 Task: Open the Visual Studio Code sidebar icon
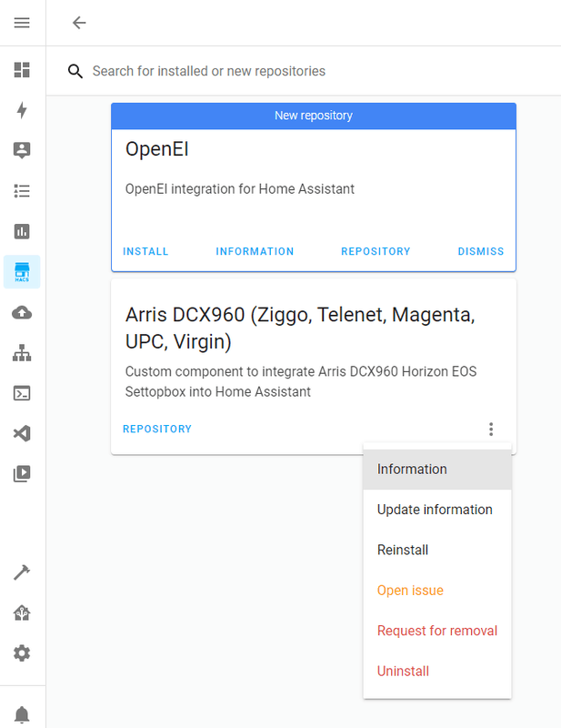(22, 434)
